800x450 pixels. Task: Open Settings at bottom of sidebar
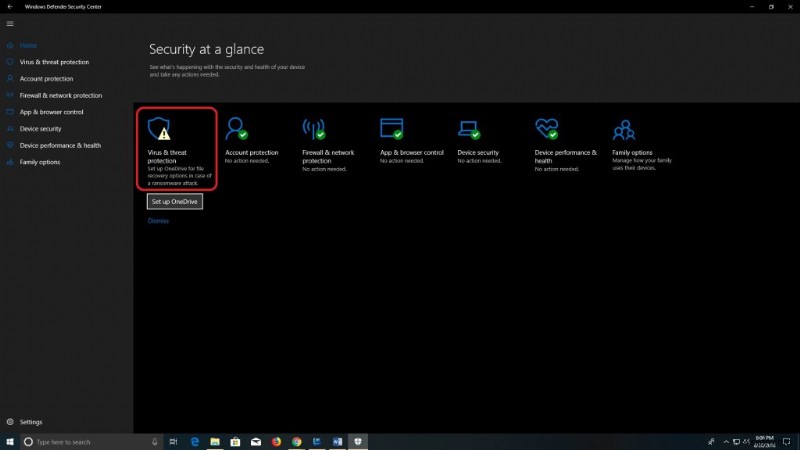[31, 422]
